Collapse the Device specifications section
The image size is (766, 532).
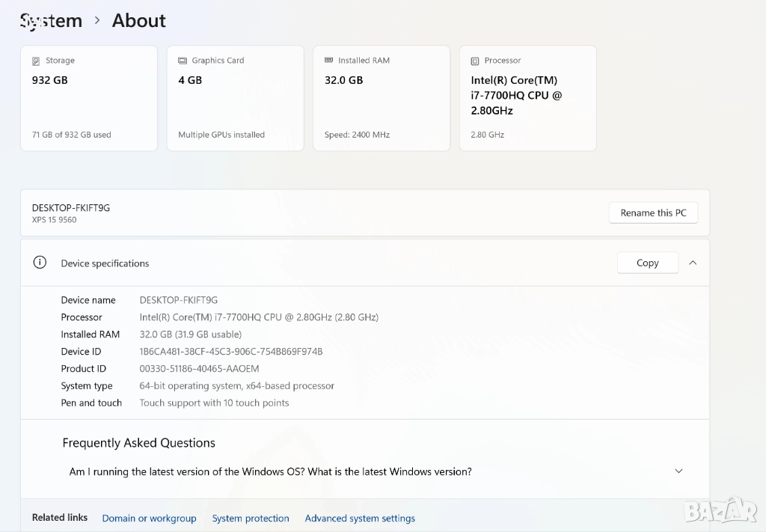(693, 263)
